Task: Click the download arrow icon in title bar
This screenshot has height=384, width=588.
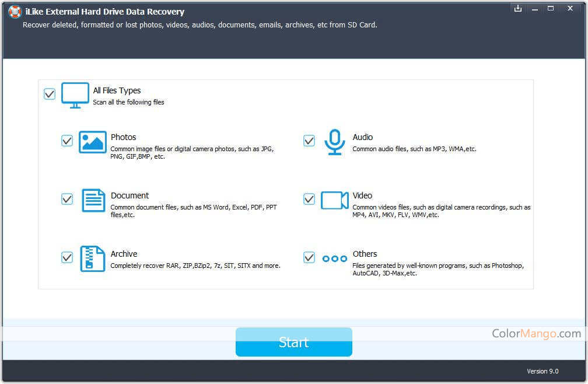Action: [518, 8]
